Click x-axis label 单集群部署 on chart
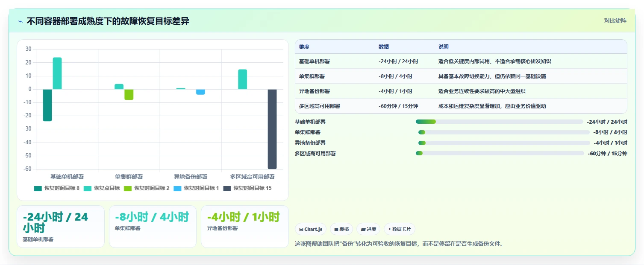 click(129, 177)
